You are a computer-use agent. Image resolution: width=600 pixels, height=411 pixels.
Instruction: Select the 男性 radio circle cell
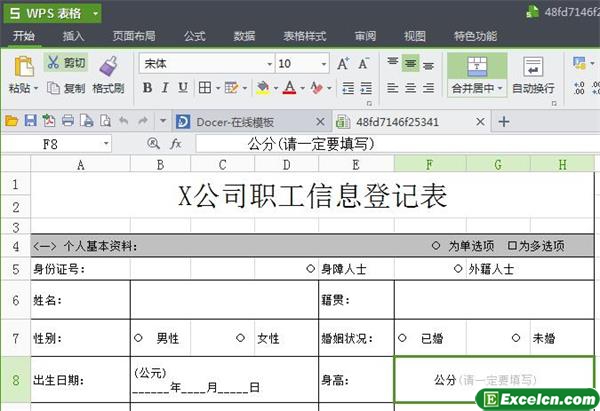click(138, 338)
